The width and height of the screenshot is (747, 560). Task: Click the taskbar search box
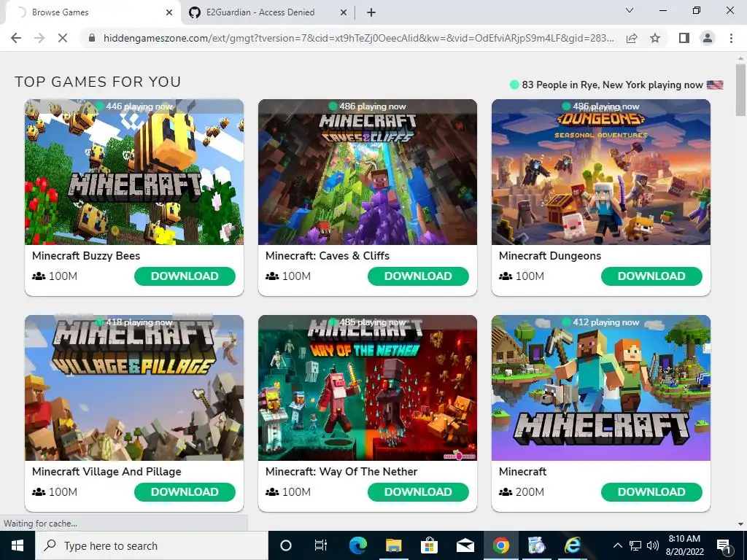pos(152,545)
